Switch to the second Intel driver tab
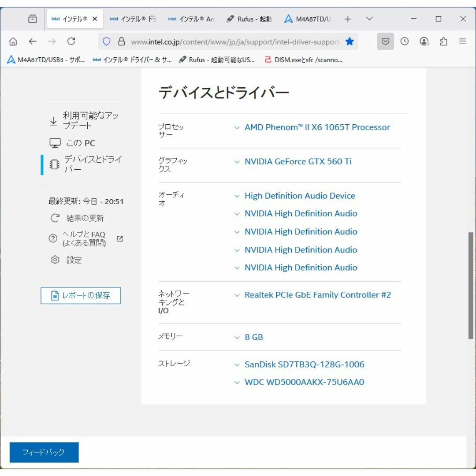 (x=133, y=19)
